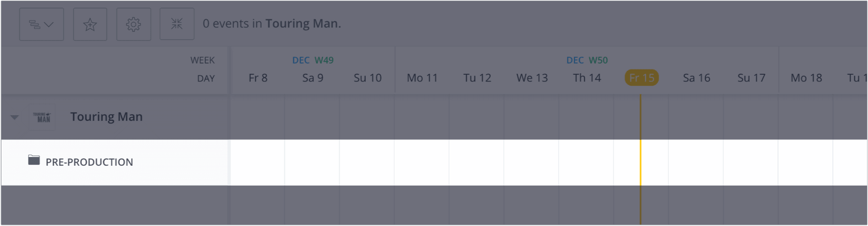
Task: Click the Mo 18 day header
Action: (806, 78)
